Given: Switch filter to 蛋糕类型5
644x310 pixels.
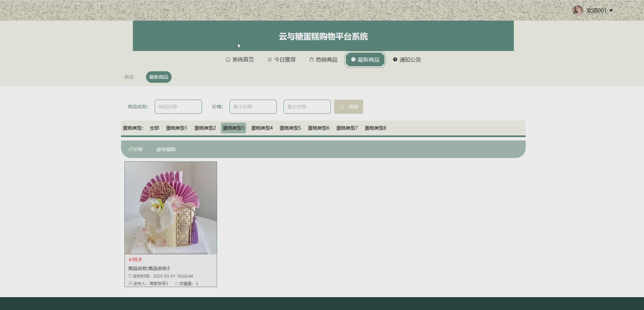Looking at the screenshot, I should 290,128.
